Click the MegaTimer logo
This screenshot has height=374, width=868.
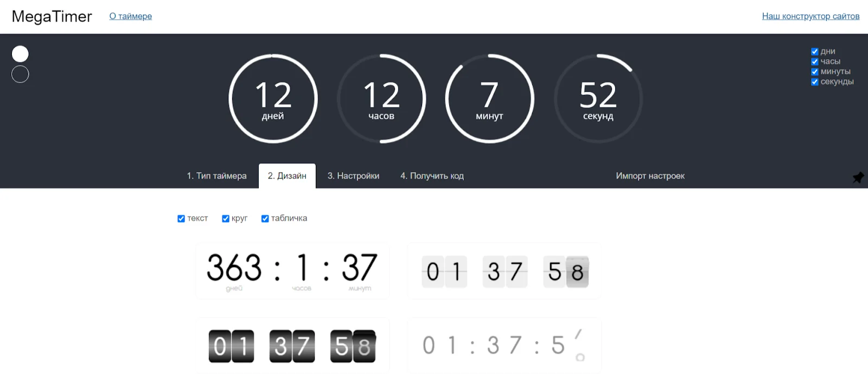coord(52,16)
